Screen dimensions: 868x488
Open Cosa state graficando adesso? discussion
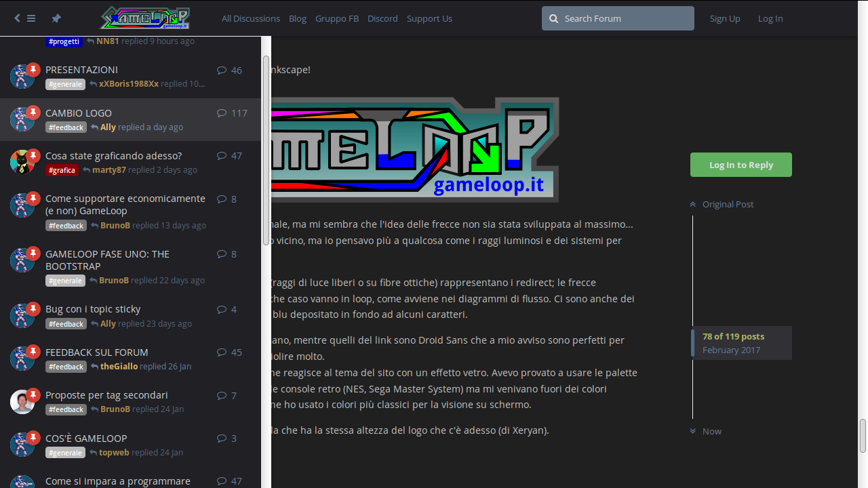113,156
